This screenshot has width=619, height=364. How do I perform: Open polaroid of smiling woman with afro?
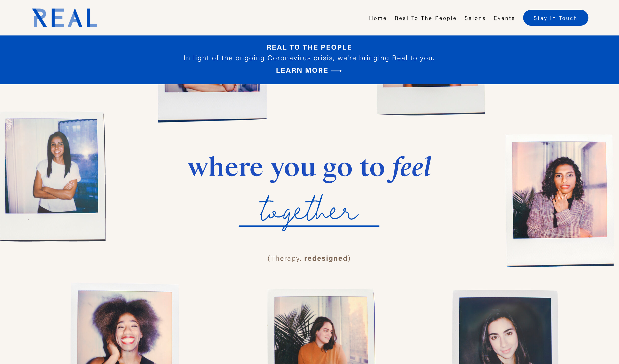point(125,324)
